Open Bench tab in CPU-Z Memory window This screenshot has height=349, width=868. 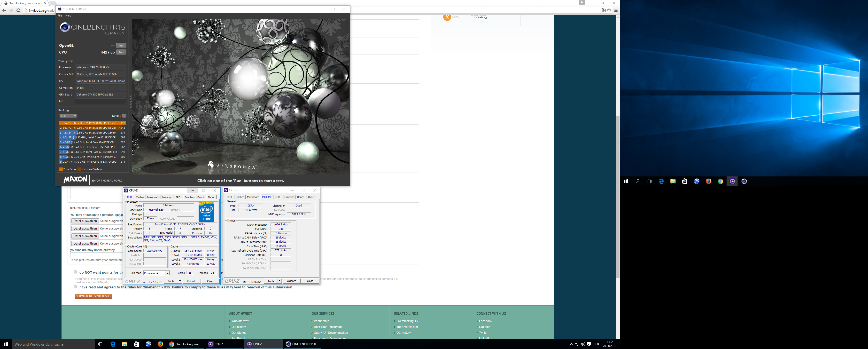301,197
